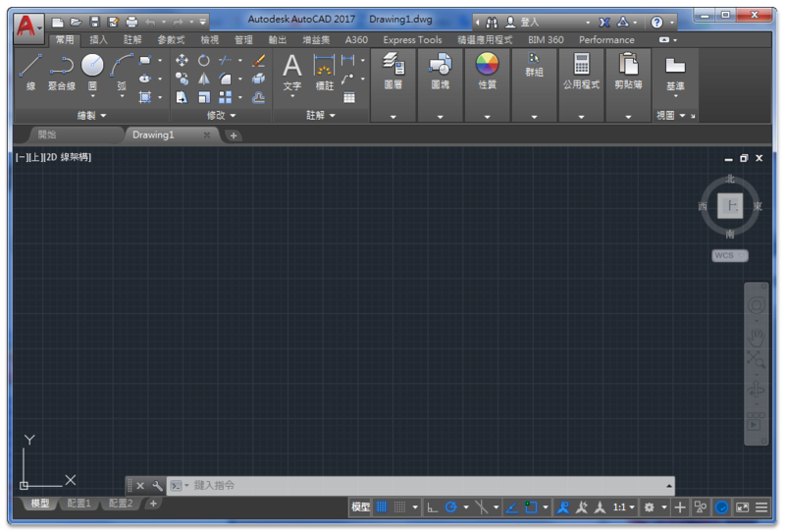This screenshot has width=785, height=532.
Task: Select the Ellipse draw tool
Action: tap(145, 79)
